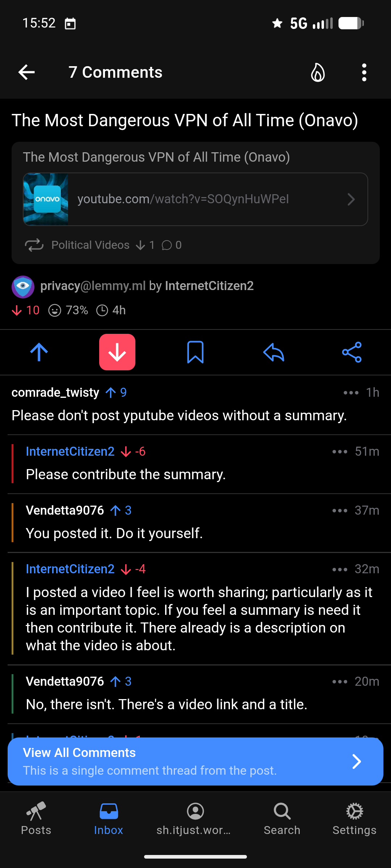
Task: Switch to the Search tab
Action: coord(282,819)
